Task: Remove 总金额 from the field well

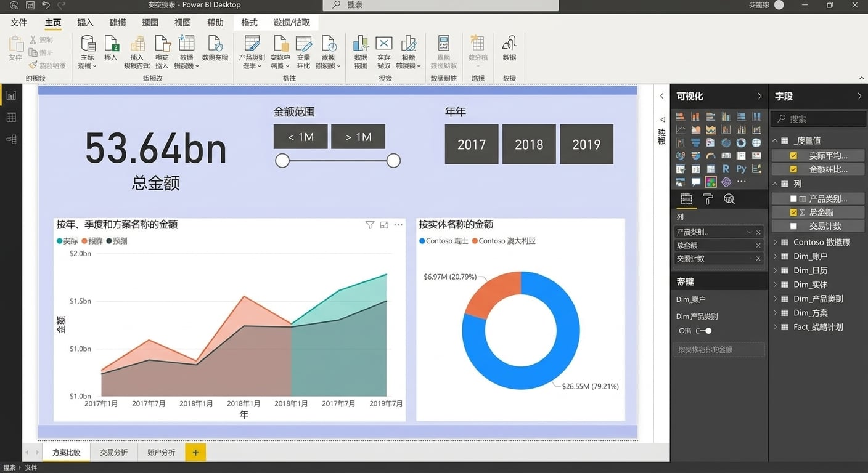Action: coord(758,245)
